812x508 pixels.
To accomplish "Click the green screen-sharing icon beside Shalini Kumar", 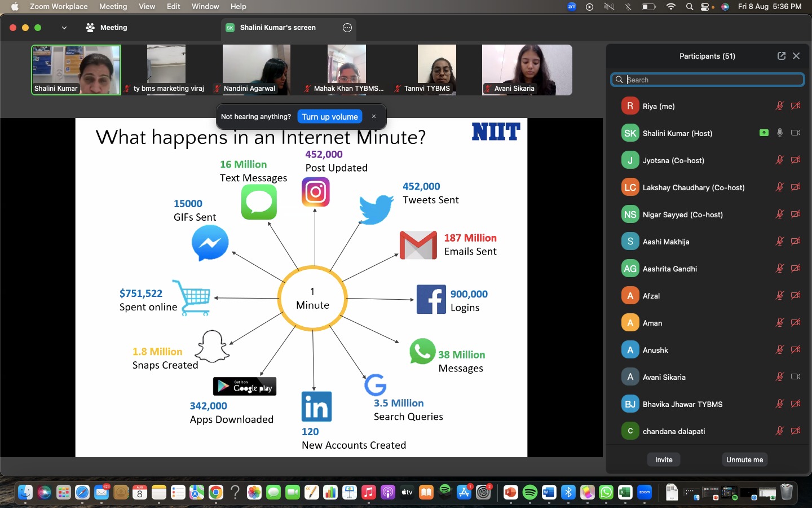I will tap(764, 133).
